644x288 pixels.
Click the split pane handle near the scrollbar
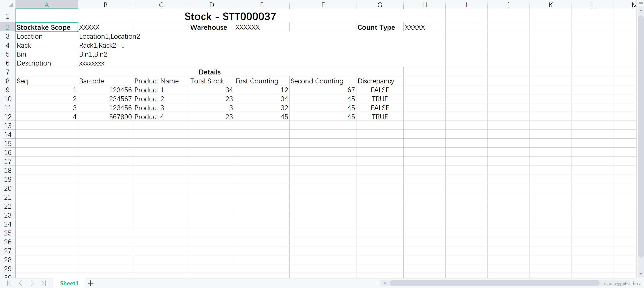click(377, 283)
